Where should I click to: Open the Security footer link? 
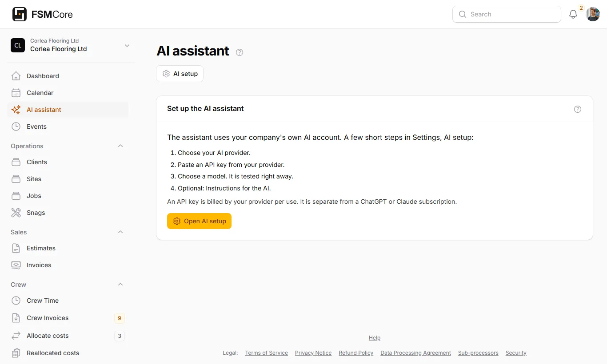pyautogui.click(x=516, y=353)
